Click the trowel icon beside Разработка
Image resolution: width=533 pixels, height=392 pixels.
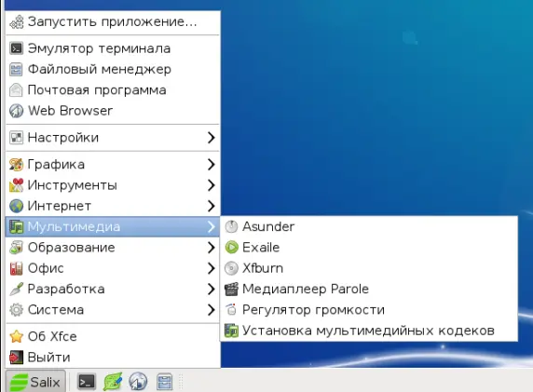pyautogui.click(x=17, y=289)
